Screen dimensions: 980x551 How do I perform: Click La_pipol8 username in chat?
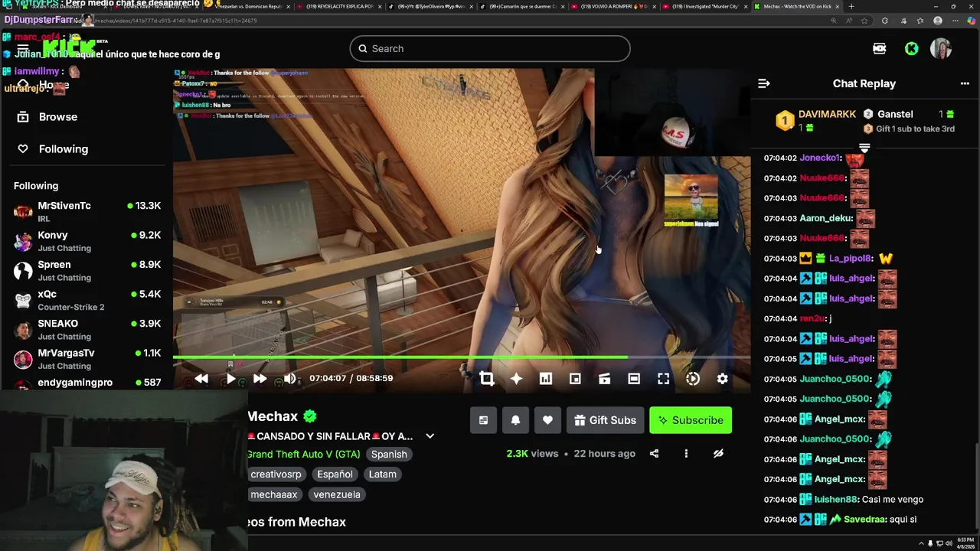(850, 259)
